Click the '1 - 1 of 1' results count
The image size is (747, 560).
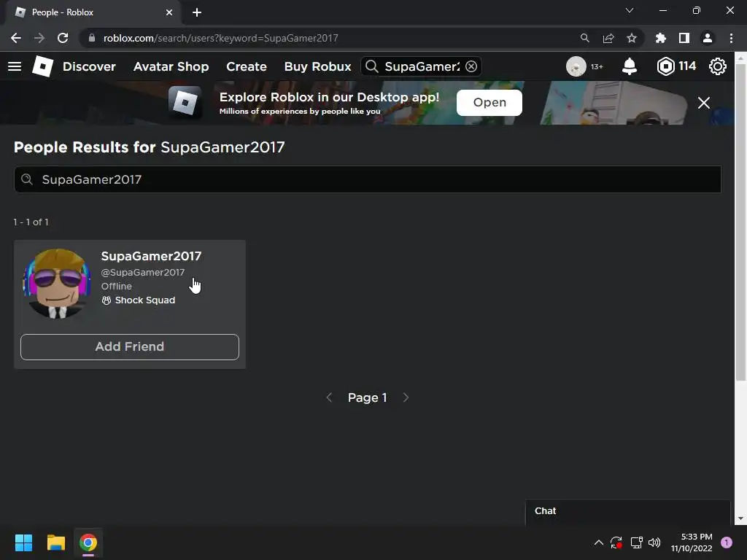click(31, 222)
